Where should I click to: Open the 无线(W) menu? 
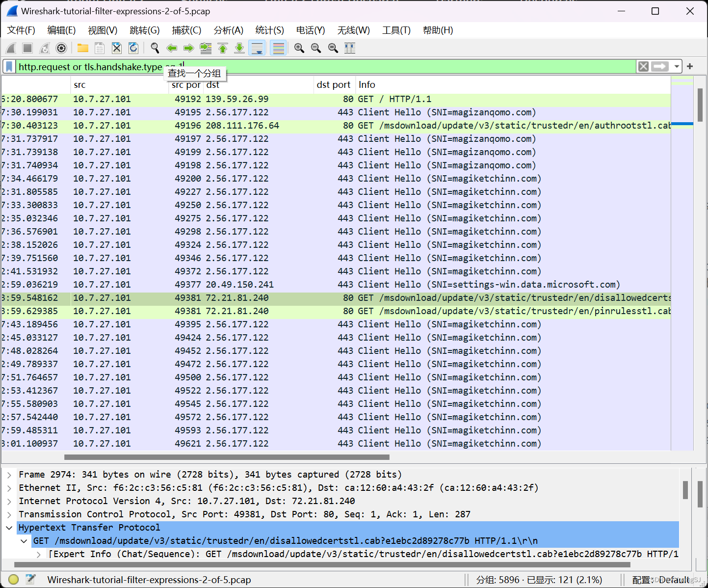click(354, 30)
